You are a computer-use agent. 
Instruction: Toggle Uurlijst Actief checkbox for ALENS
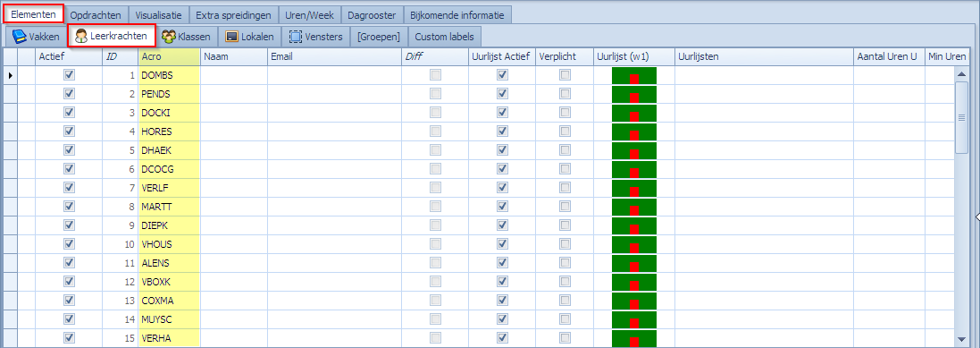(502, 262)
